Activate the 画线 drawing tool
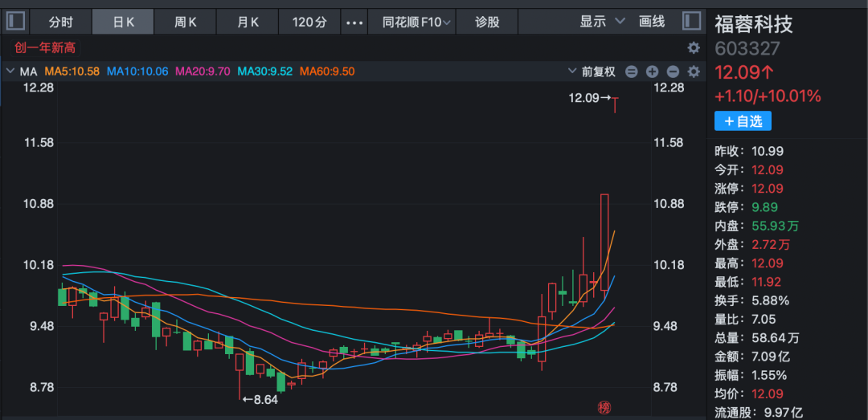This screenshot has width=868, height=420. click(652, 22)
